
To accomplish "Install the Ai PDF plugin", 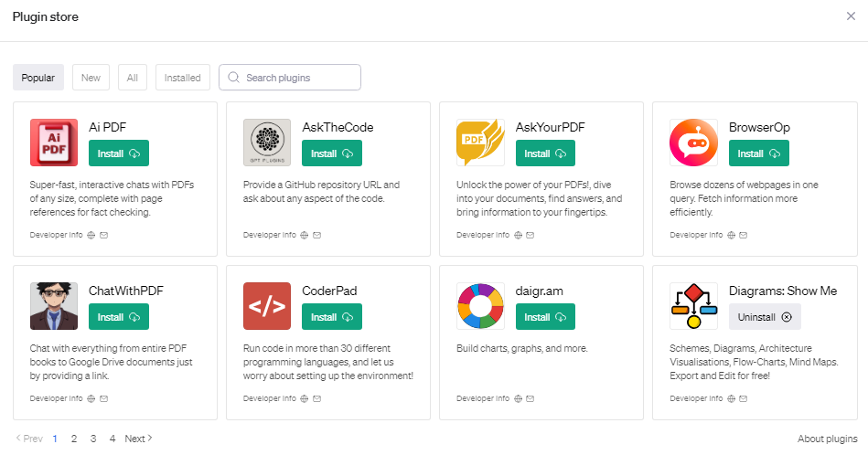I will pos(119,153).
